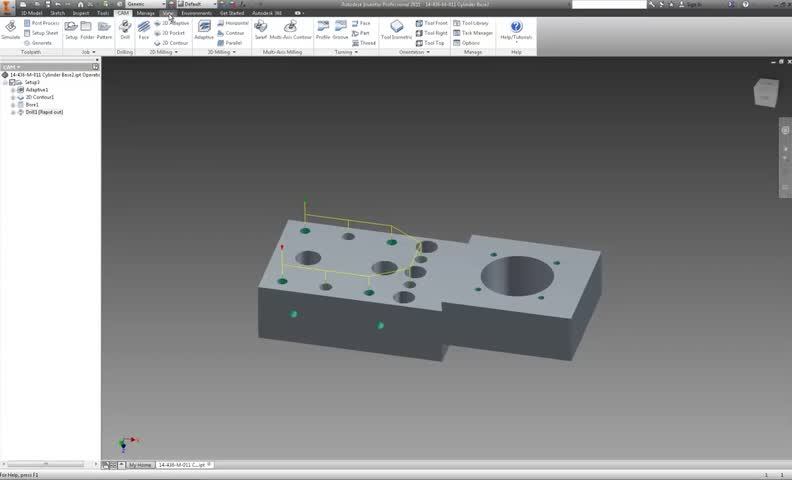This screenshot has height=480, width=792.
Task: Select the 3D Adaptive milling tool
Action: coord(204,30)
